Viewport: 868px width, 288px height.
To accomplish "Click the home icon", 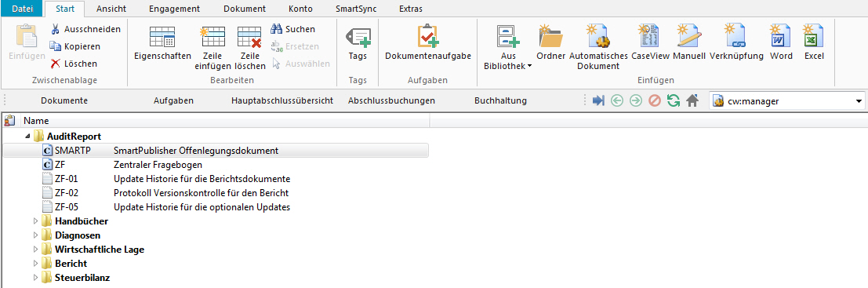I will 692,100.
